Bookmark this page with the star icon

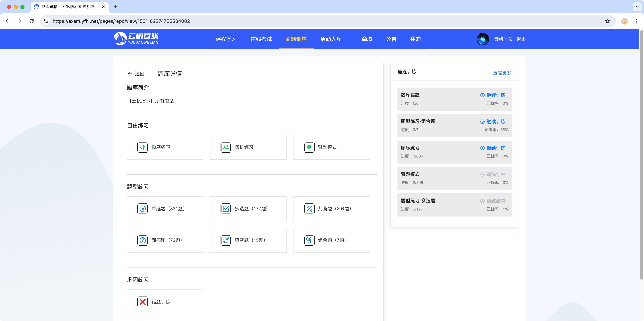(x=607, y=21)
